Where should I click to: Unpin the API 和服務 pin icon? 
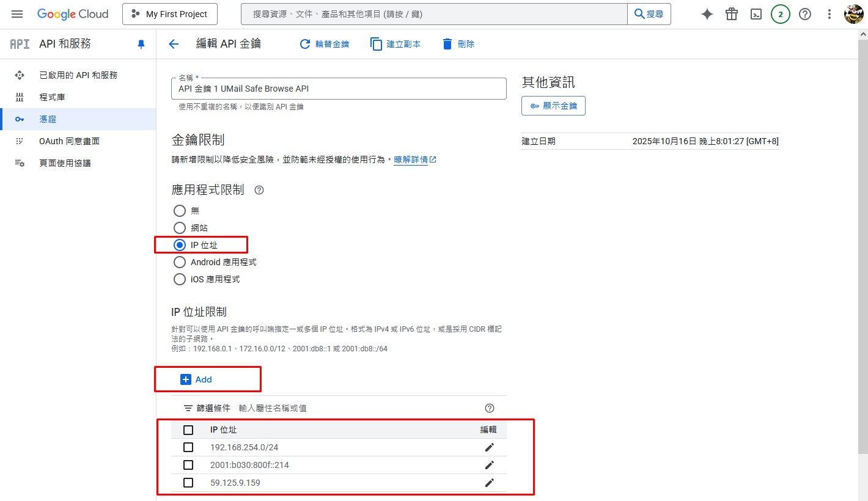tap(141, 44)
